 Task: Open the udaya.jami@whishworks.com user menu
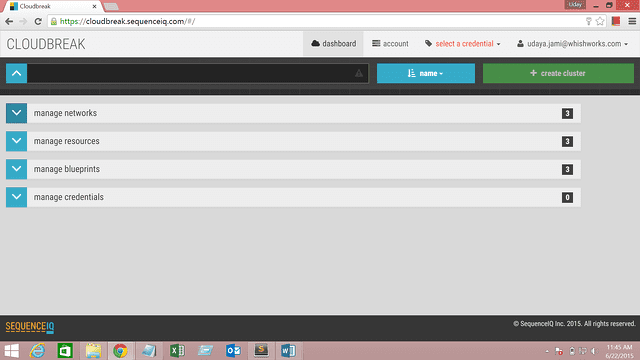point(572,44)
